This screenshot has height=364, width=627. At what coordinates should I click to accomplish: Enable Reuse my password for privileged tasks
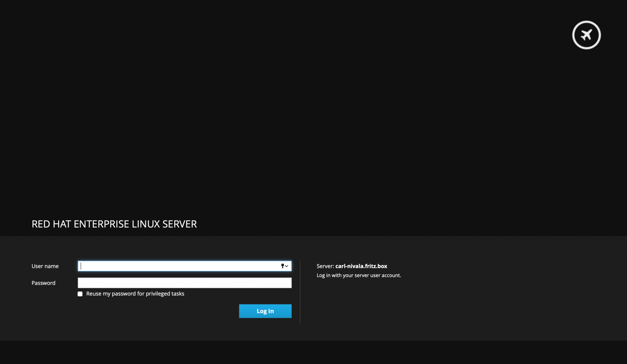pos(80,294)
